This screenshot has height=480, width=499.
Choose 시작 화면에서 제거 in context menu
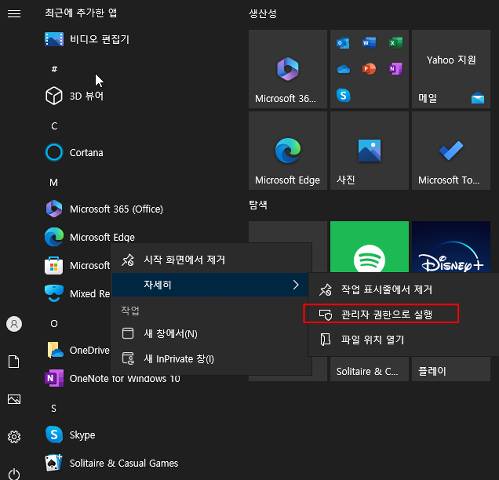point(209,260)
